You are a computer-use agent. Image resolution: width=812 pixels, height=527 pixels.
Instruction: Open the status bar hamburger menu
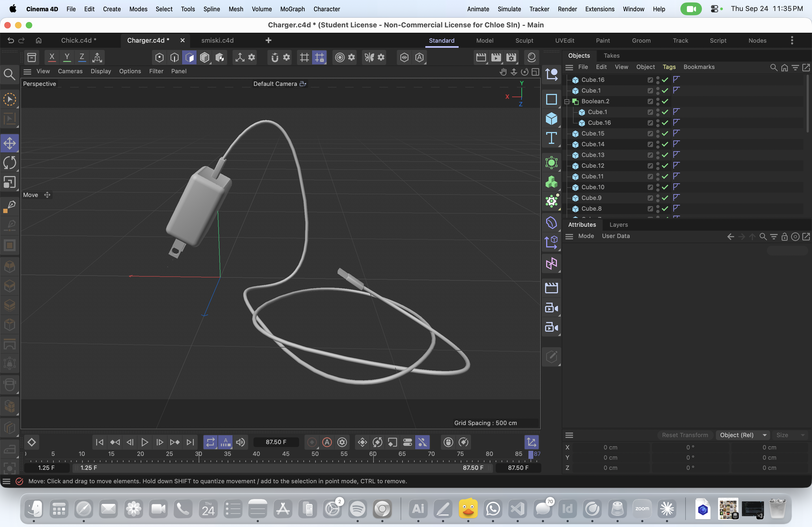pos(6,481)
